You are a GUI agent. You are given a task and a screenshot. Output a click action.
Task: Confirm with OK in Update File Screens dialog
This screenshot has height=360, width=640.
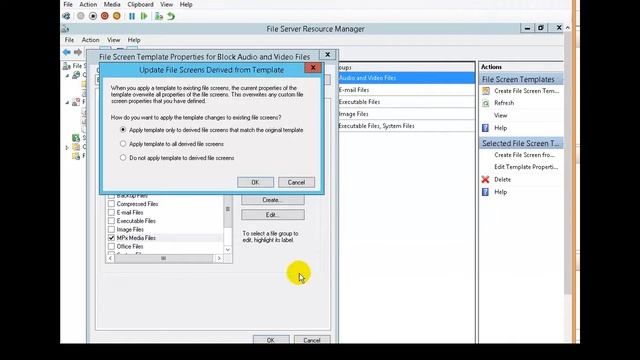(x=256, y=182)
